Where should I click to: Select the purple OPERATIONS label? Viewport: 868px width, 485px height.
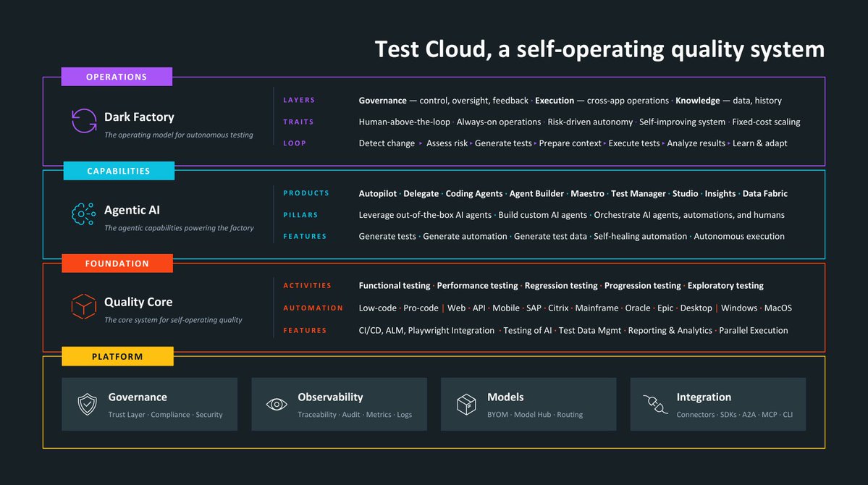coord(117,77)
